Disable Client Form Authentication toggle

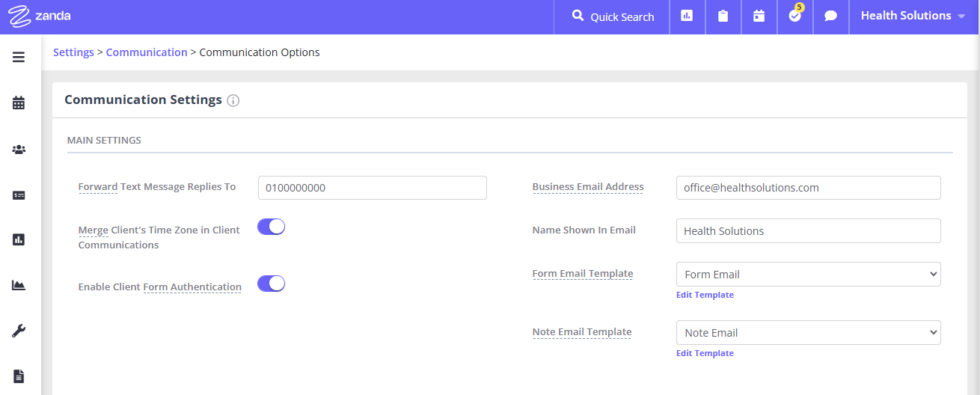point(272,284)
